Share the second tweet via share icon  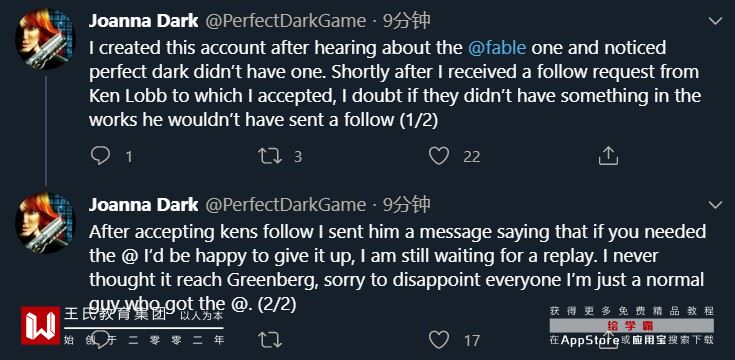click(x=608, y=340)
